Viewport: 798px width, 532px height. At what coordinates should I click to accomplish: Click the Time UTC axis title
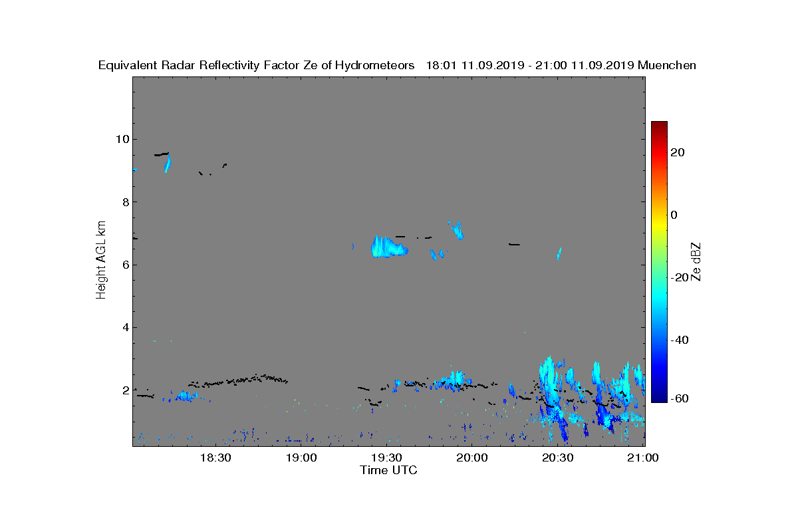coord(389,470)
